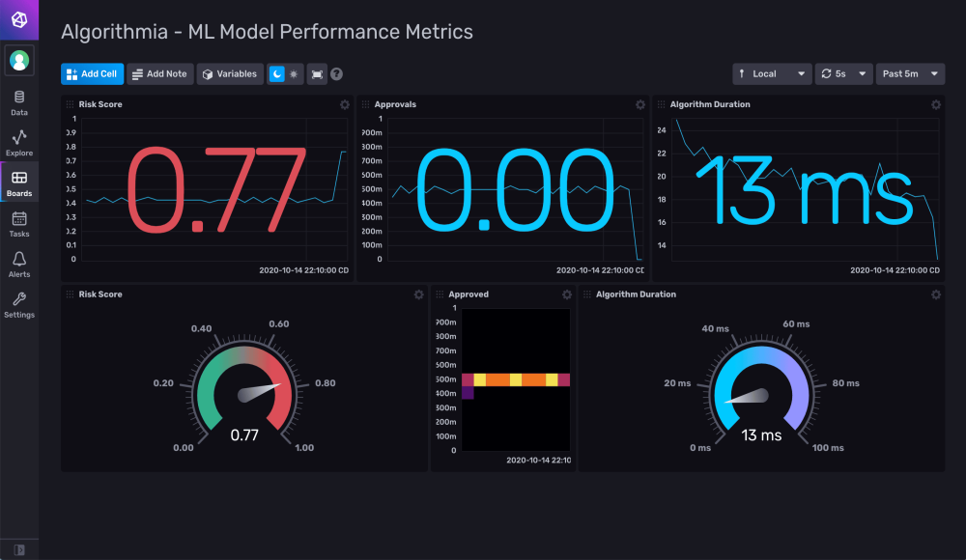Open the Past 5m time range dropdown
The image size is (966, 560).
click(910, 74)
